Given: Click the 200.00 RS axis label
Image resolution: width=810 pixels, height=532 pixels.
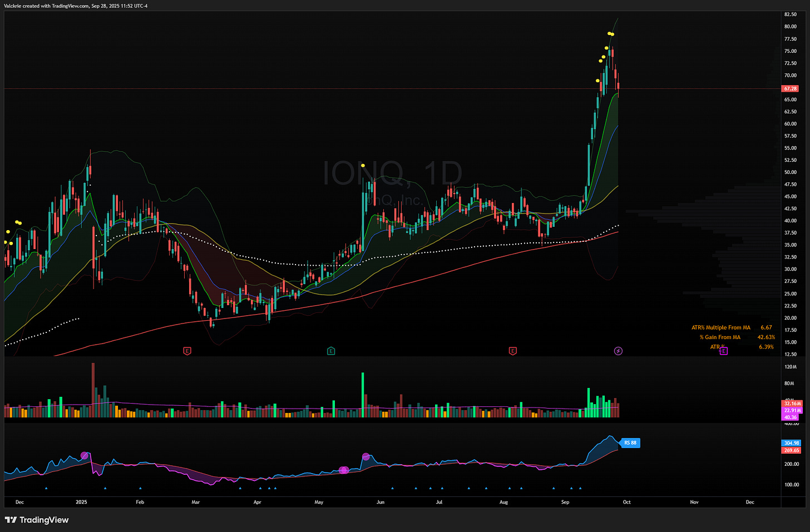Looking at the screenshot, I should pos(792,464).
